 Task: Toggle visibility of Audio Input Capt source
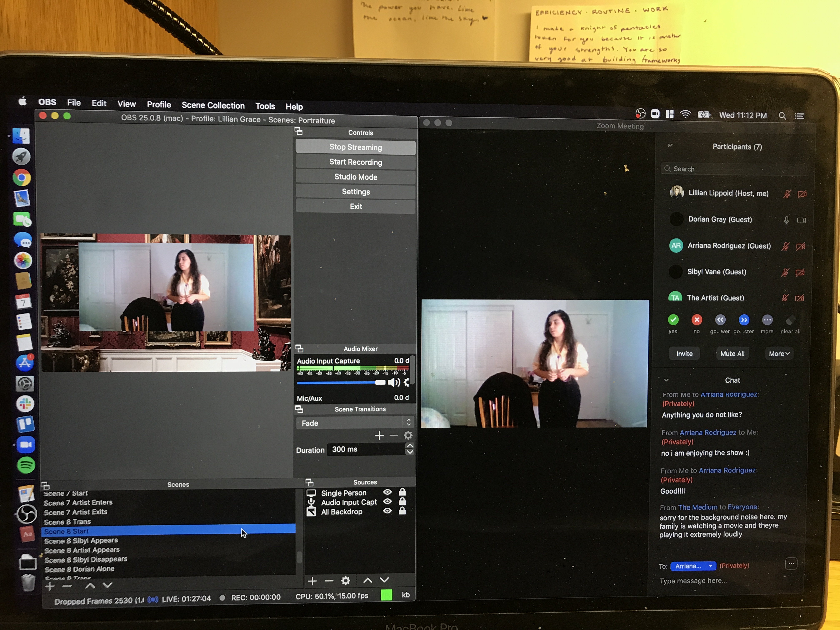387,501
